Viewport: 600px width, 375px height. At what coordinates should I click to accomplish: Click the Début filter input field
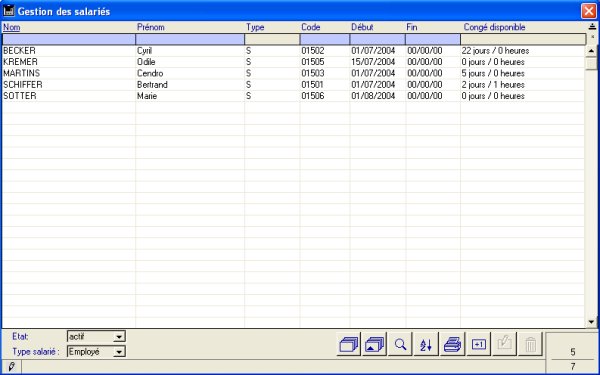point(377,39)
